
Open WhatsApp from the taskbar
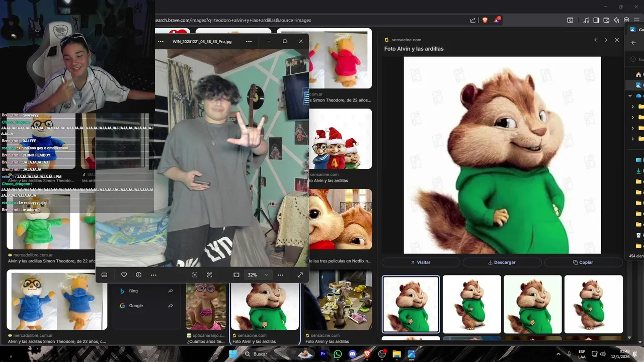pyautogui.click(x=338, y=354)
